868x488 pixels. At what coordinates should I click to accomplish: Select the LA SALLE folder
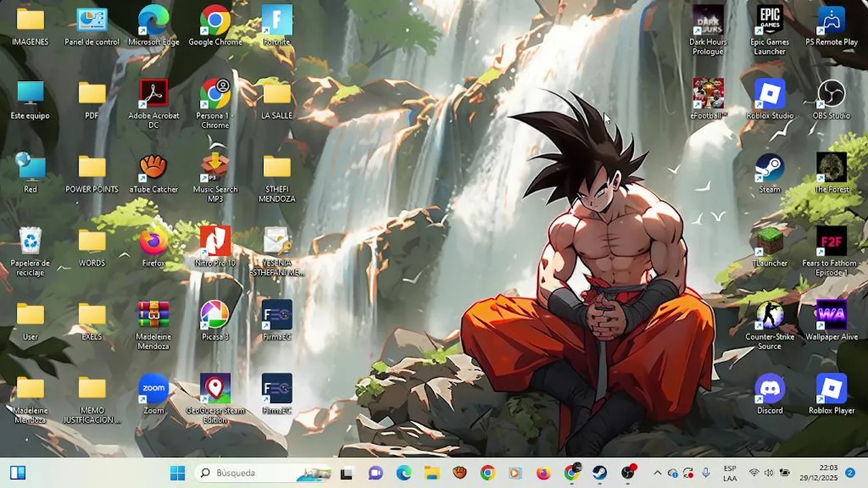[x=277, y=100]
